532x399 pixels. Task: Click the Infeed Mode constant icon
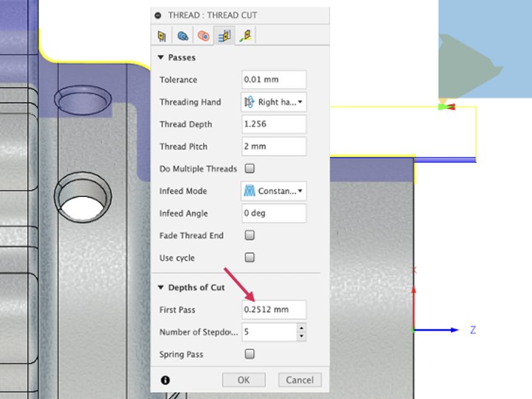pyautogui.click(x=249, y=191)
